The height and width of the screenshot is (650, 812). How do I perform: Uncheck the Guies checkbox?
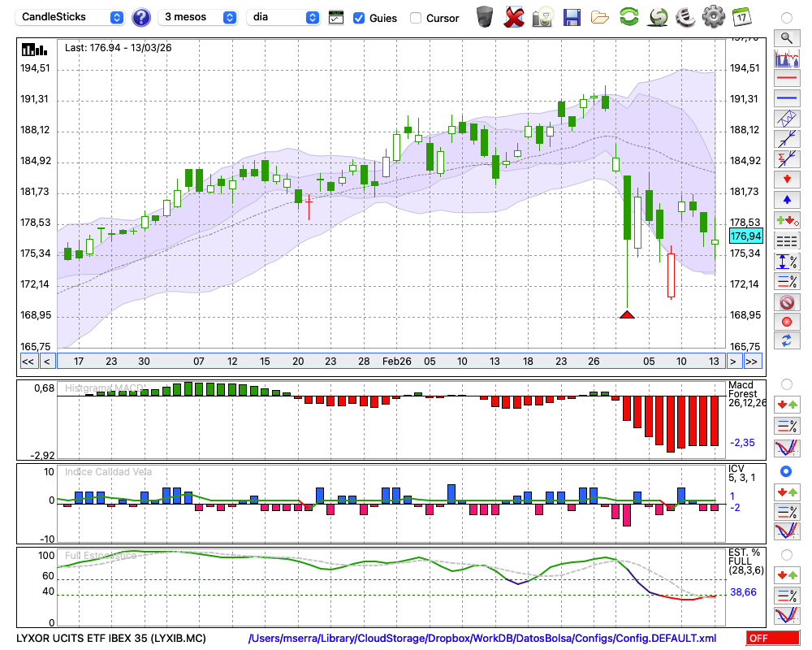(x=358, y=18)
